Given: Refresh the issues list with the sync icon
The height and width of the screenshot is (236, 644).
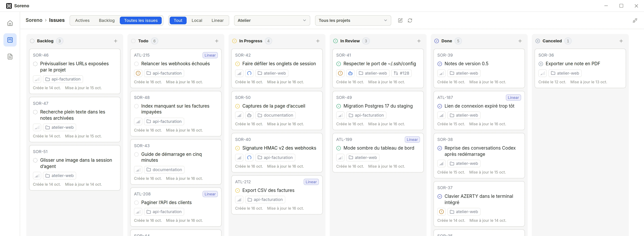Looking at the screenshot, I should tap(410, 20).
